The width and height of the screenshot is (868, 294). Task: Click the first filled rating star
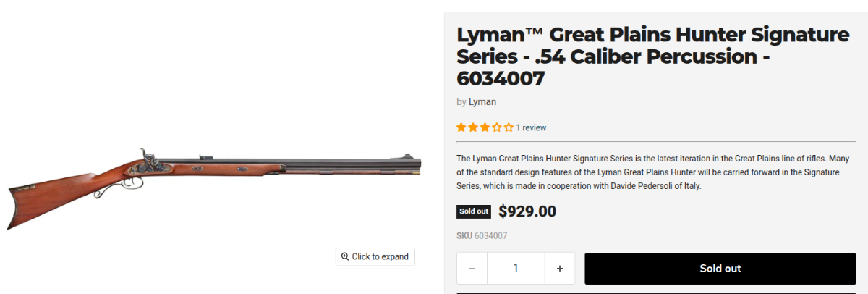461,127
